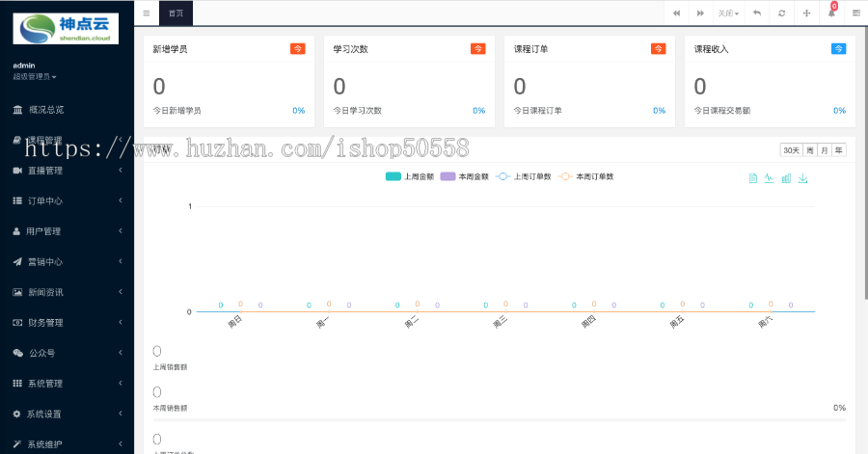Open 概况总览 in the sidebar

coord(67,110)
